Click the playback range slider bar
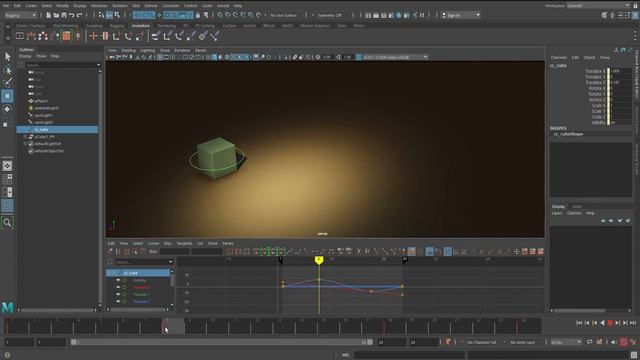This screenshot has width=640, height=360. point(221,342)
